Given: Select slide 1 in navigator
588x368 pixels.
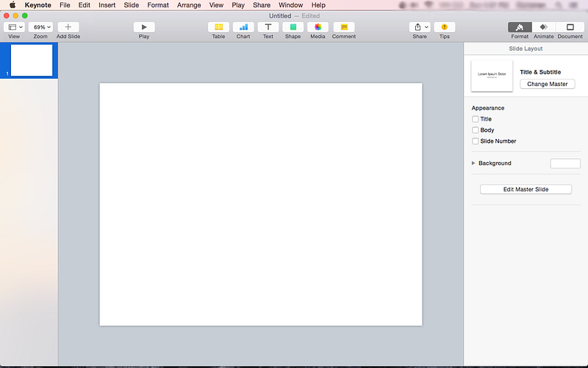Looking at the screenshot, I should click(32, 60).
